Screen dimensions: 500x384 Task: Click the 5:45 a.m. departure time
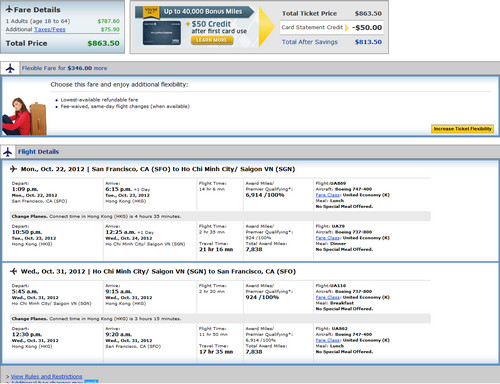(25, 291)
